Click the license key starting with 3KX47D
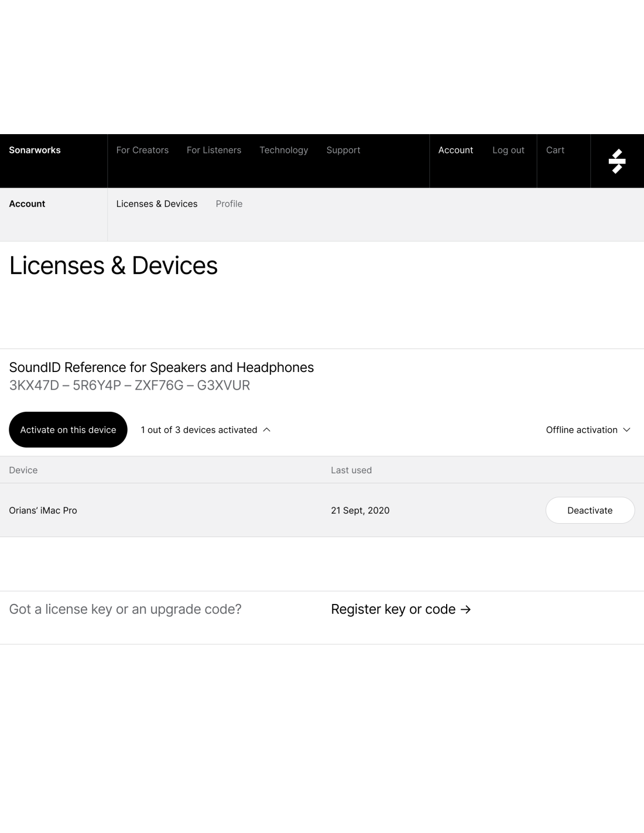This screenshot has width=644, height=833. [129, 385]
